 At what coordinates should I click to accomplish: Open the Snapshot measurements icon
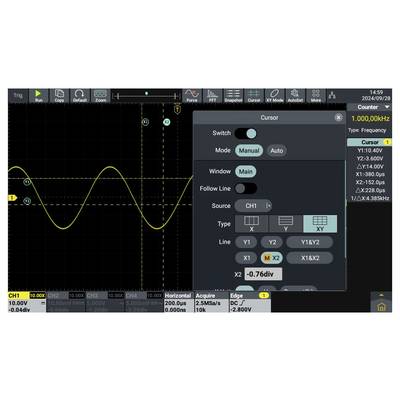[x=233, y=96]
